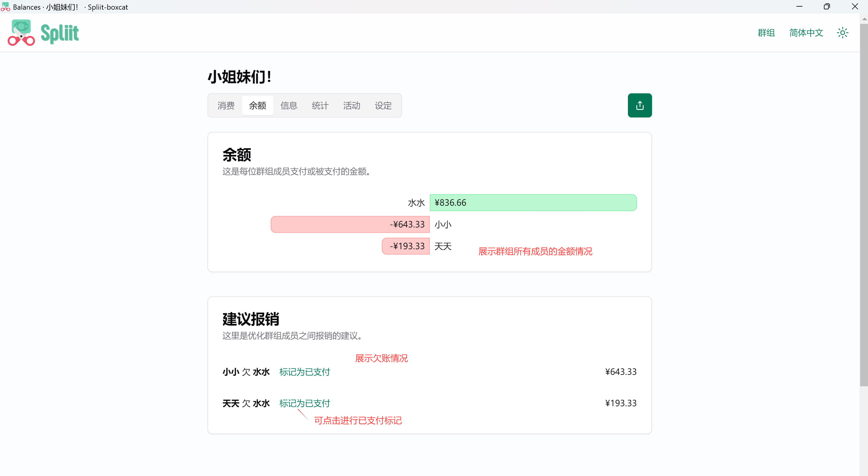
Task: Click the green share button
Action: (640, 105)
